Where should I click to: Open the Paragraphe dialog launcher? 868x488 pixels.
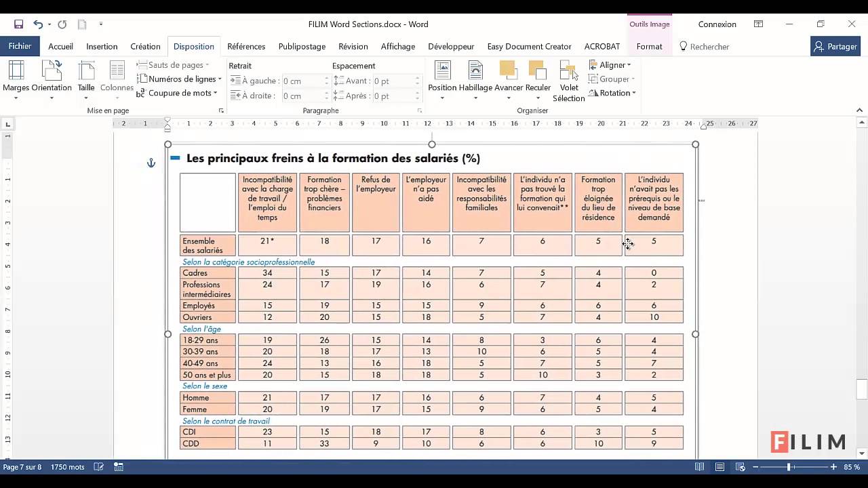(419, 110)
